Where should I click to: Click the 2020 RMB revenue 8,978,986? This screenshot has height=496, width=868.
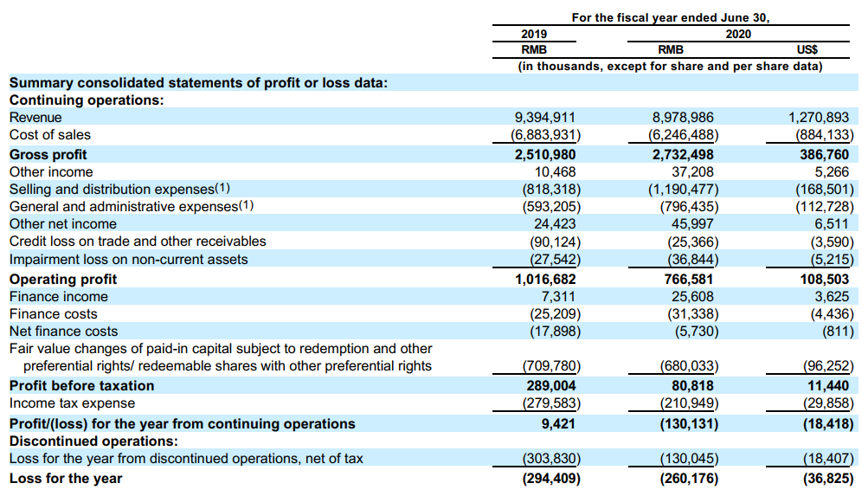[x=683, y=118]
